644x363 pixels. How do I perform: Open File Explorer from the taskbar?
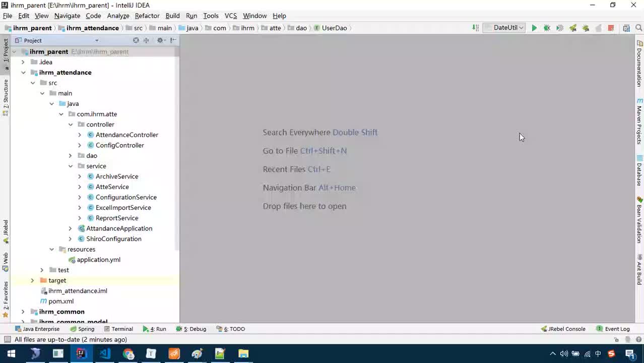pos(243,354)
